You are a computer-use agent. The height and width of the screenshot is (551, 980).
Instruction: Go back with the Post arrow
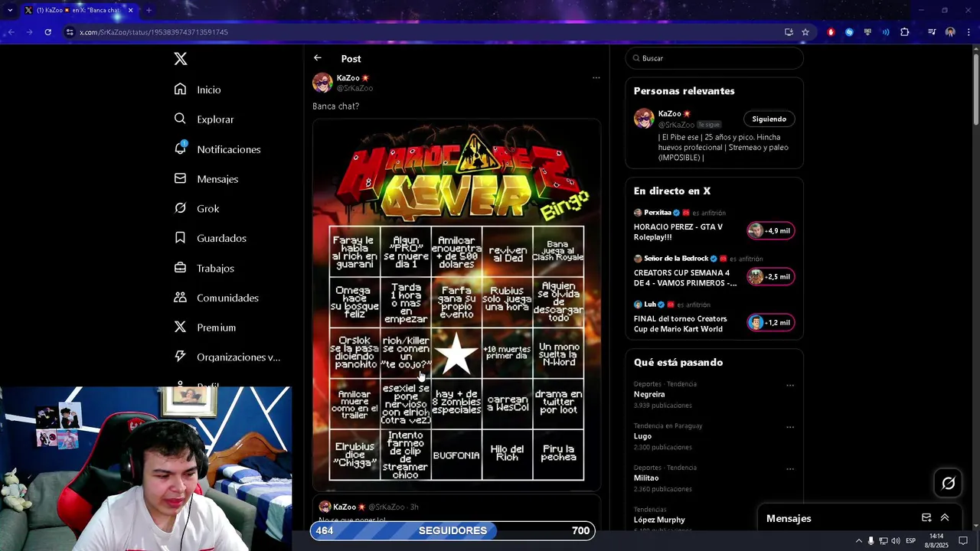coord(318,58)
